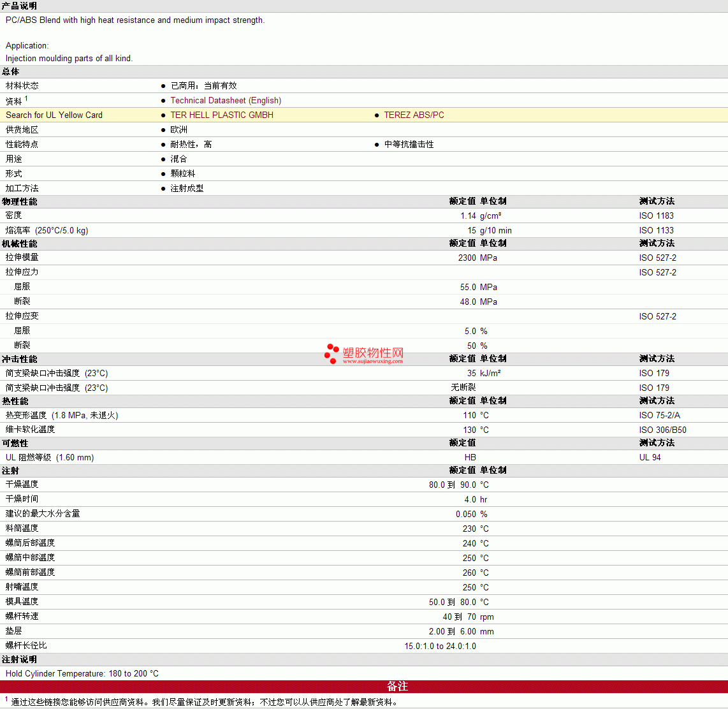This screenshot has height=709, width=728.
Task: Click the 注射说明 section header
Action: point(19,660)
